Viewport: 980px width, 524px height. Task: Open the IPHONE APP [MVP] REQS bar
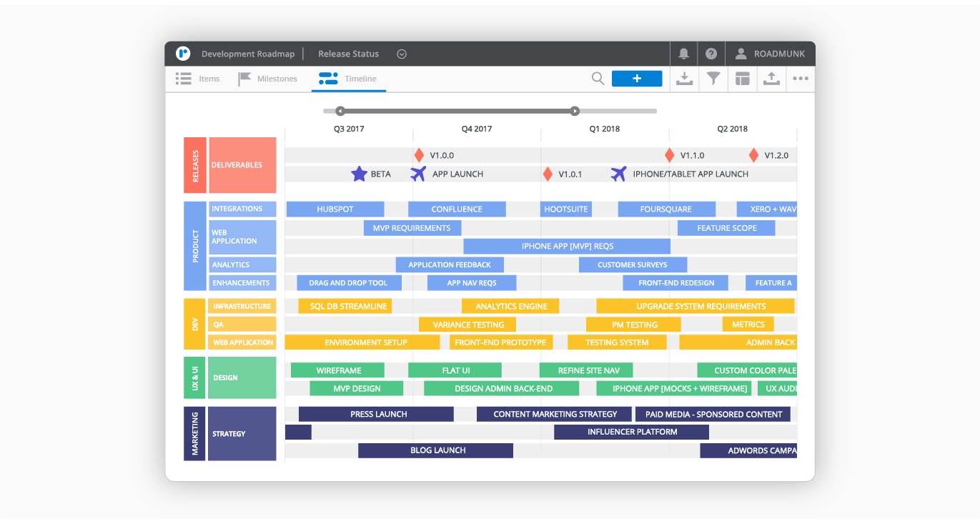tap(567, 246)
